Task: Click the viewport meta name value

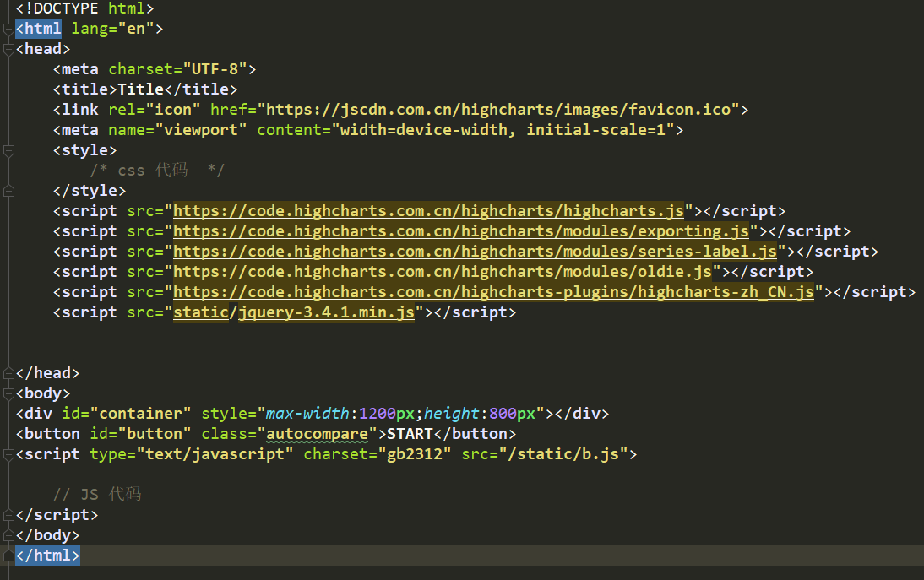Action: 201,130
